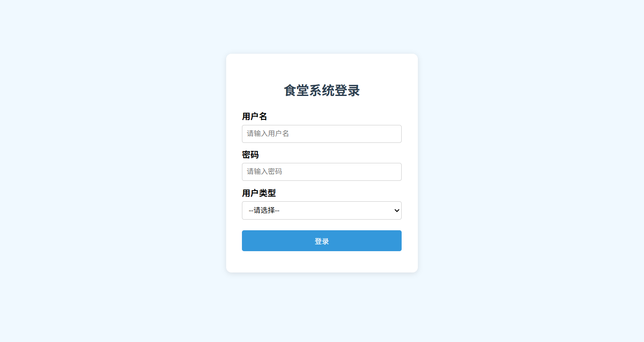The height and width of the screenshot is (342, 644).
Task: Open the 用户类型 dropdown list
Action: coord(322,211)
